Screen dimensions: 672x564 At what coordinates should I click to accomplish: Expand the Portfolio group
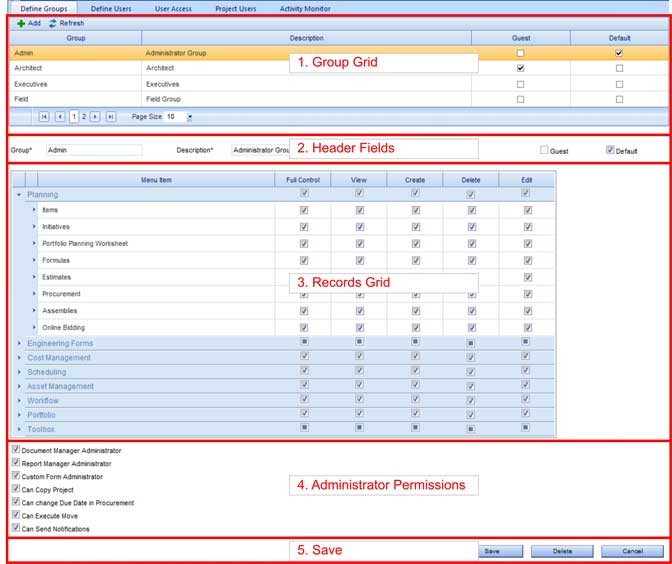[x=19, y=415]
